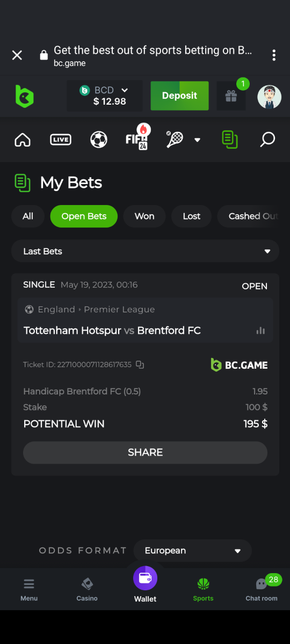290x644 pixels.
Task: Select the tennis racket sport icon
Action: click(x=175, y=140)
